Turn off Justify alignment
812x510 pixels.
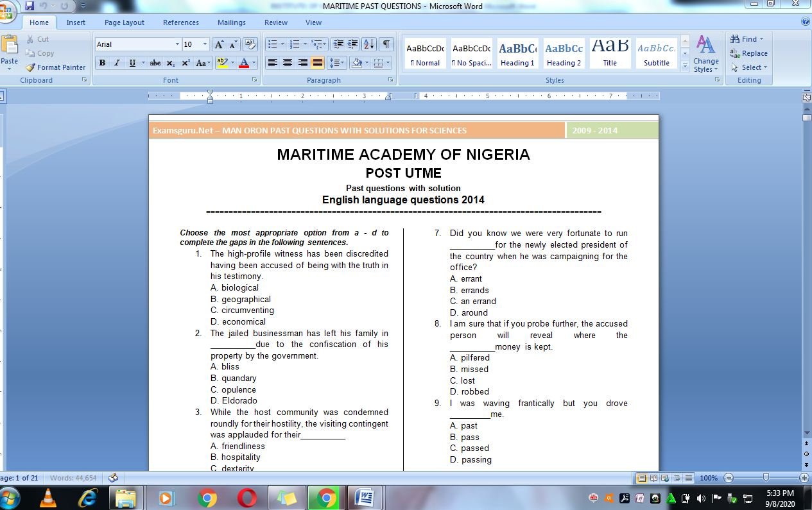coord(317,63)
